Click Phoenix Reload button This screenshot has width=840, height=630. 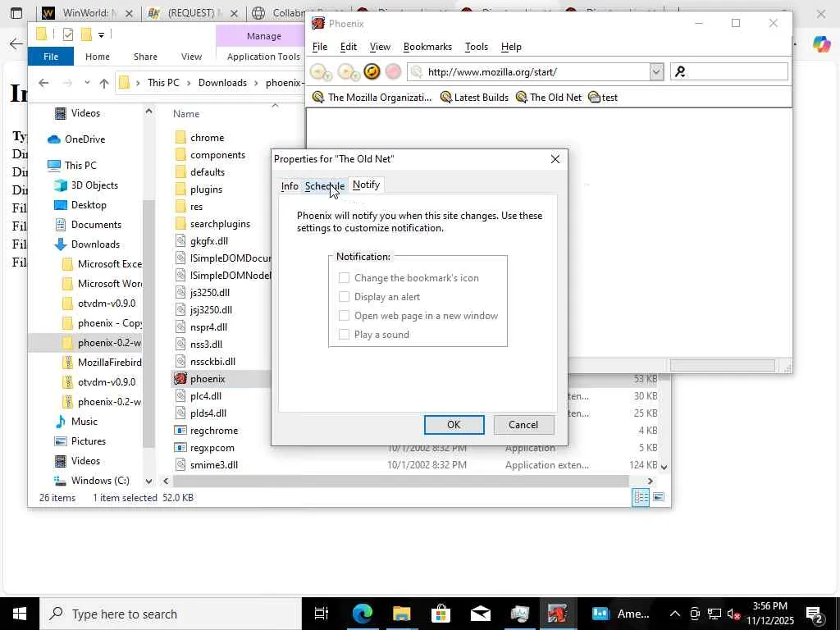pos(372,71)
